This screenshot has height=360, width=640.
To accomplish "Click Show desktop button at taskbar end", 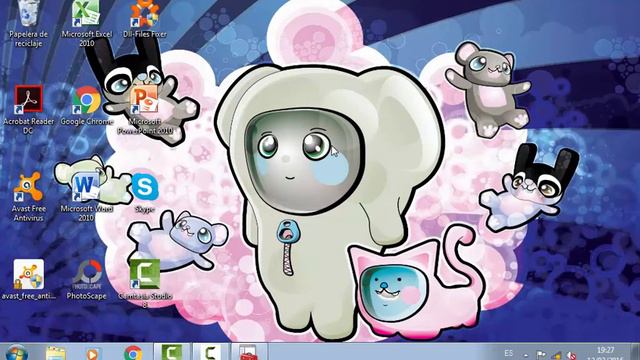I will 635,352.
